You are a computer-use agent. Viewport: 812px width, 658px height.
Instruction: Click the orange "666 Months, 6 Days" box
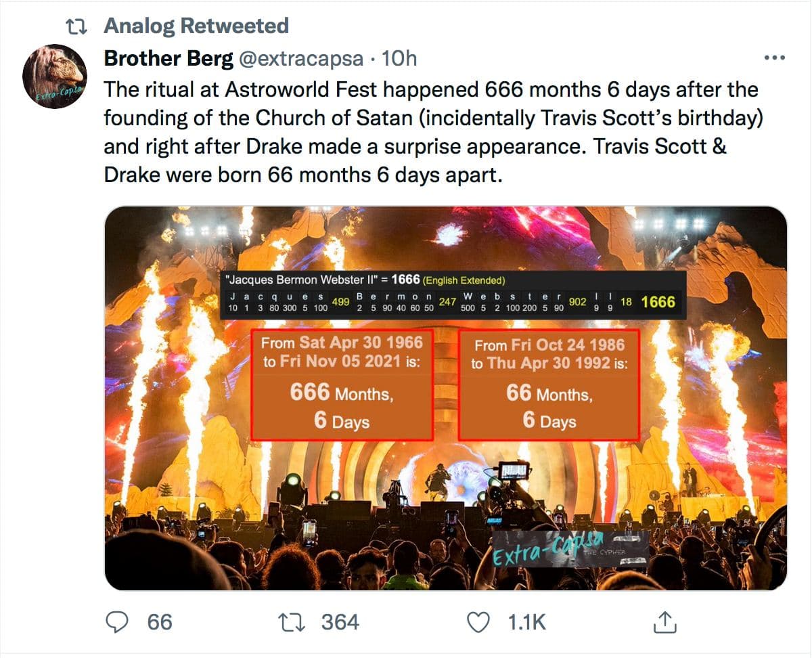(342, 385)
